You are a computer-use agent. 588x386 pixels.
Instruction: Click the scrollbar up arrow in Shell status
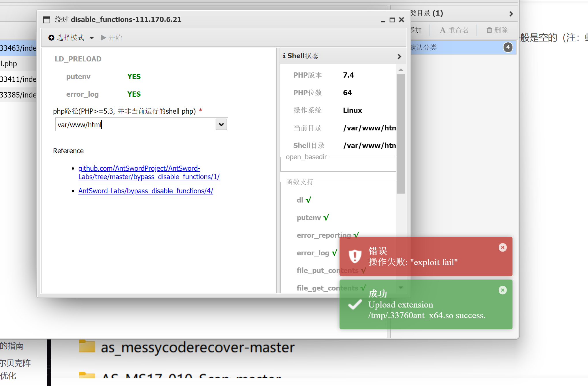coord(401,70)
